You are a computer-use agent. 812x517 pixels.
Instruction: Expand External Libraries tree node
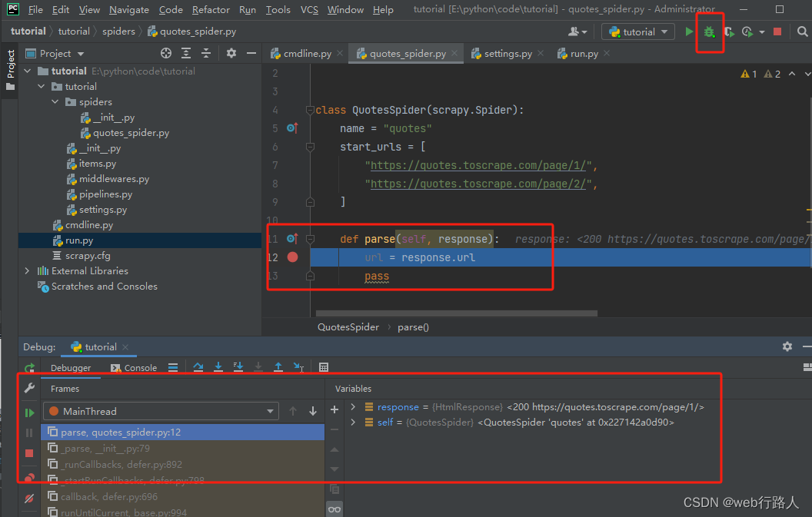tap(28, 270)
